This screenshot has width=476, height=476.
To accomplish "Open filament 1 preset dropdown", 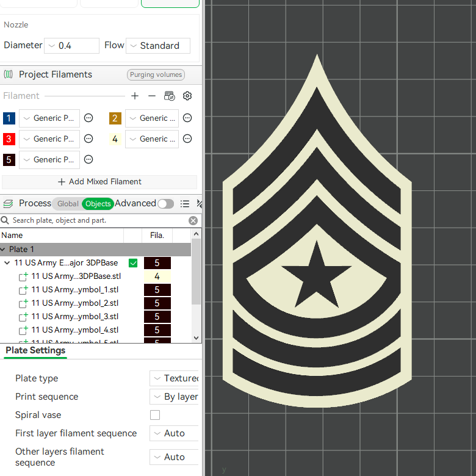I will click(49, 118).
